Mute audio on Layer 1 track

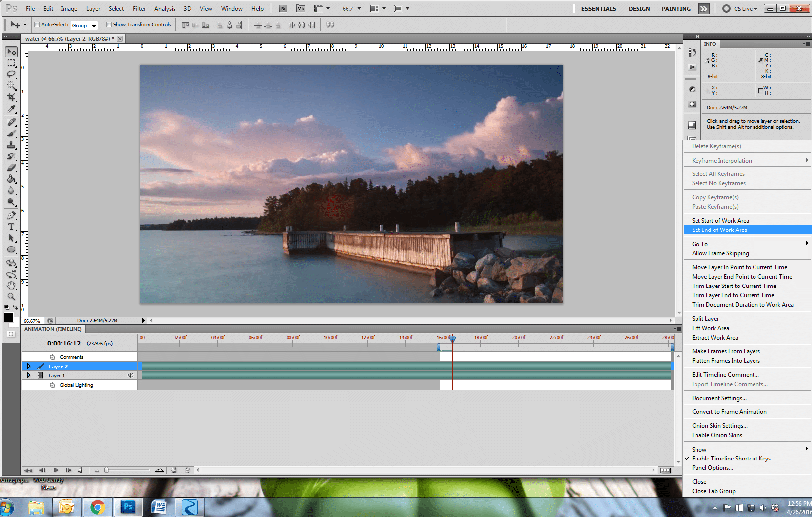click(x=130, y=375)
